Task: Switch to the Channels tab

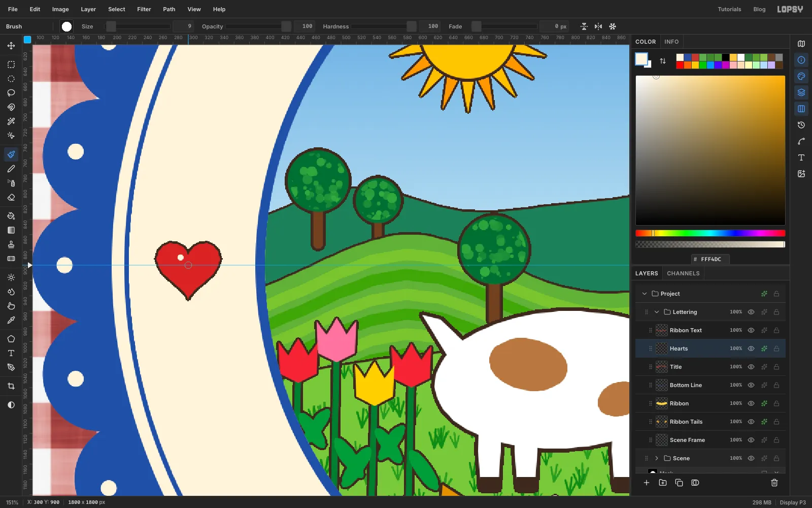Action: tap(683, 273)
